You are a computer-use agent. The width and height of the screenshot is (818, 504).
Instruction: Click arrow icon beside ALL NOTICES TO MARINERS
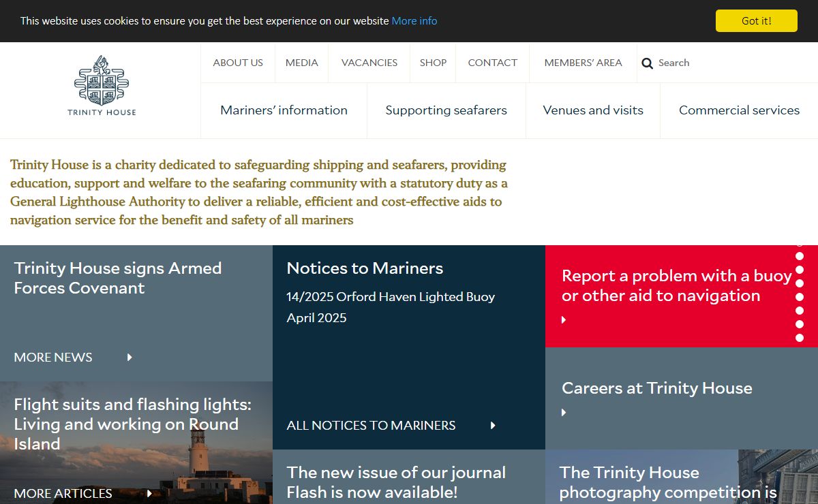point(493,425)
